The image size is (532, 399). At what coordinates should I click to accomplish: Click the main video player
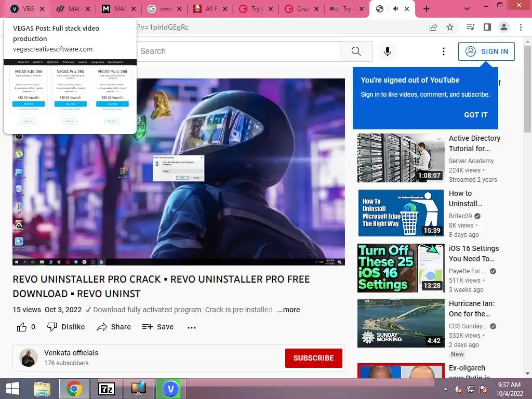179,171
